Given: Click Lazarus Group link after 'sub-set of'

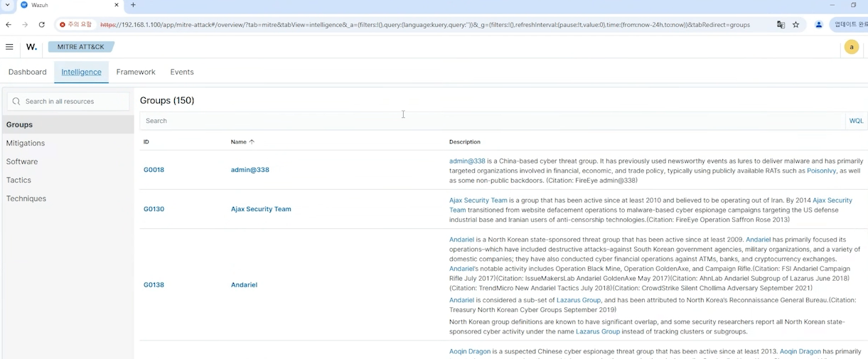Looking at the screenshot, I should pos(579,300).
